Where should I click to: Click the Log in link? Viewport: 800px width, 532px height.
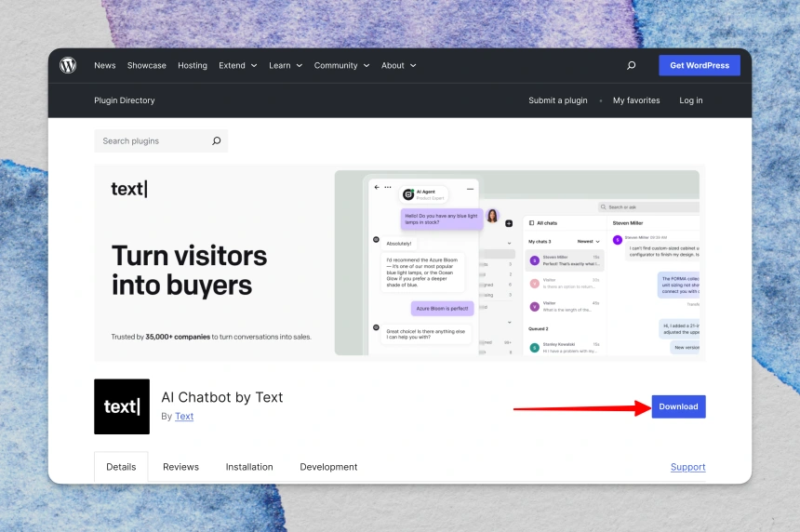pos(691,100)
